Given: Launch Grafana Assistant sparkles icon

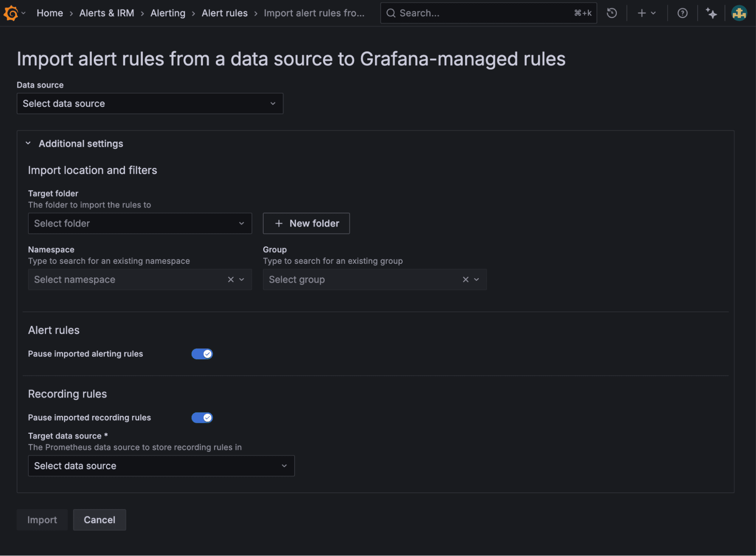Looking at the screenshot, I should (x=711, y=12).
